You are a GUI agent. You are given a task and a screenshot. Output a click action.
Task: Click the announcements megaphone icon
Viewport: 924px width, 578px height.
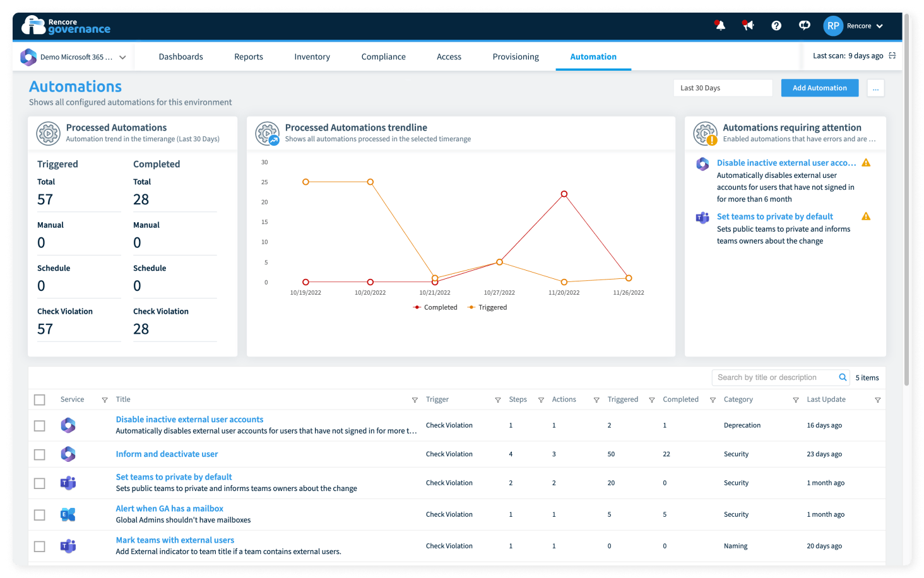tap(748, 25)
